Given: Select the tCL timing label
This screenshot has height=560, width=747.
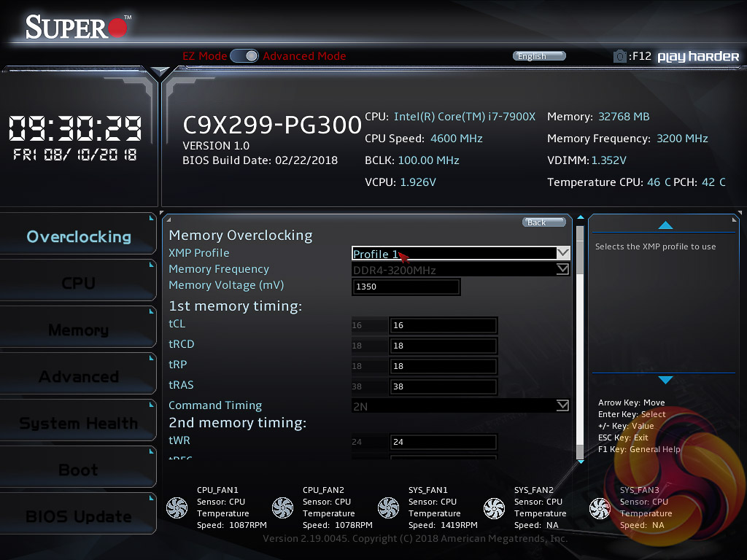Looking at the screenshot, I should [x=177, y=324].
